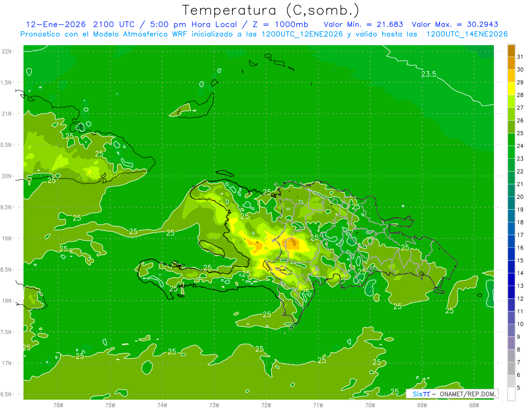The image size is (532, 411).
Task: Click the '22N' latitude label
Action: 7,51
